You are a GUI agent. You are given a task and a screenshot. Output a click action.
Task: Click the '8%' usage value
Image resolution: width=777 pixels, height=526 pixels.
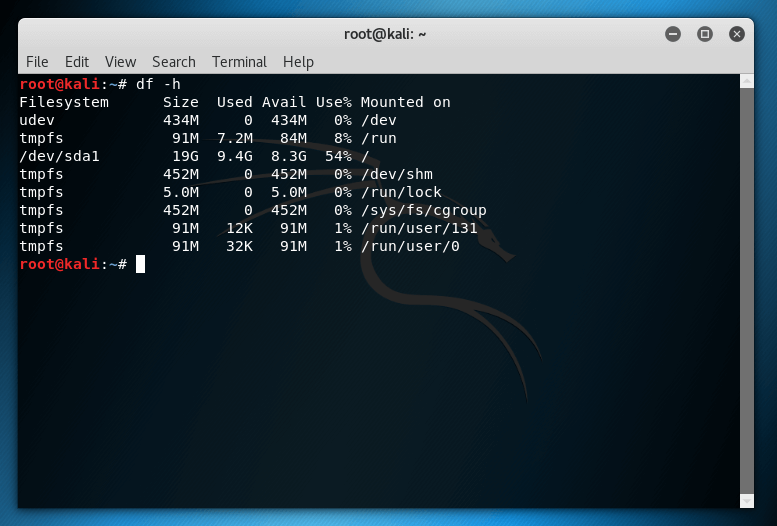click(343, 138)
